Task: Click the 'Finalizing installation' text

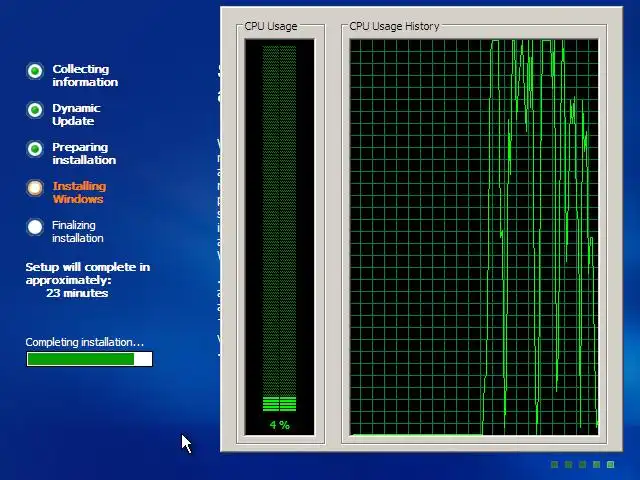Action: (x=78, y=231)
